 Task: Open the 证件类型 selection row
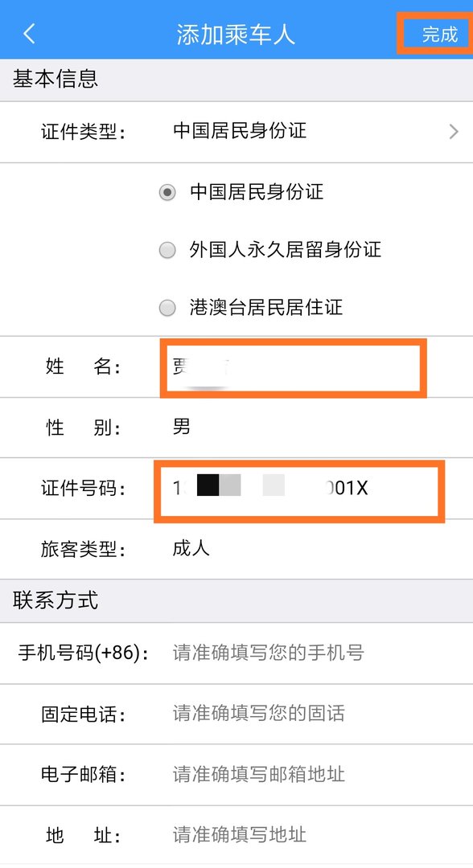click(236, 131)
